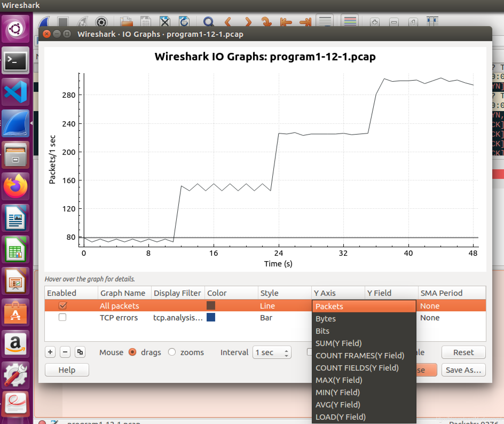Select Packets in the Y Axis dropdown

pos(364,306)
